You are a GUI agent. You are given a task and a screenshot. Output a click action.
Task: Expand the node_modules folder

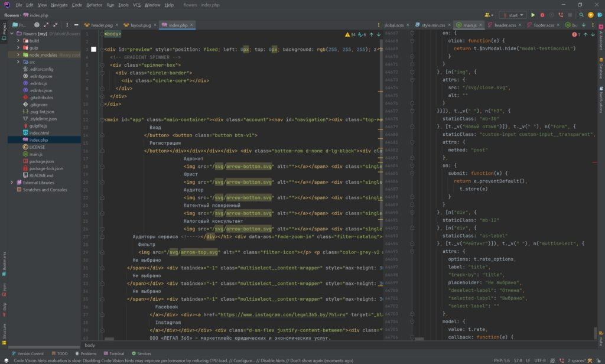(18, 55)
